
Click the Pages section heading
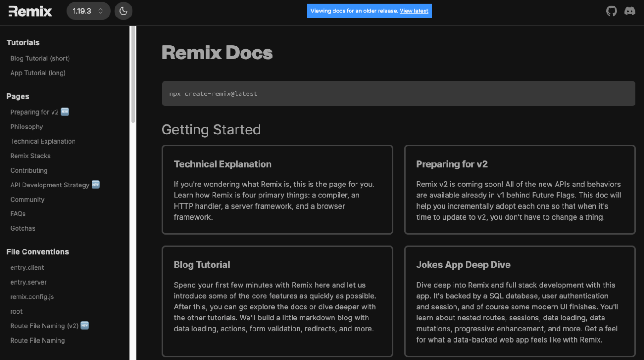18,96
